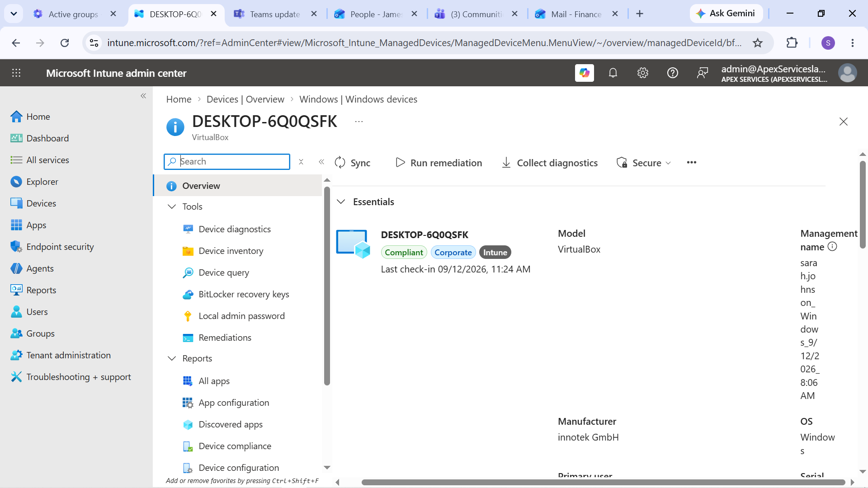Open Discovered apps
The width and height of the screenshot is (868, 488).
click(231, 424)
